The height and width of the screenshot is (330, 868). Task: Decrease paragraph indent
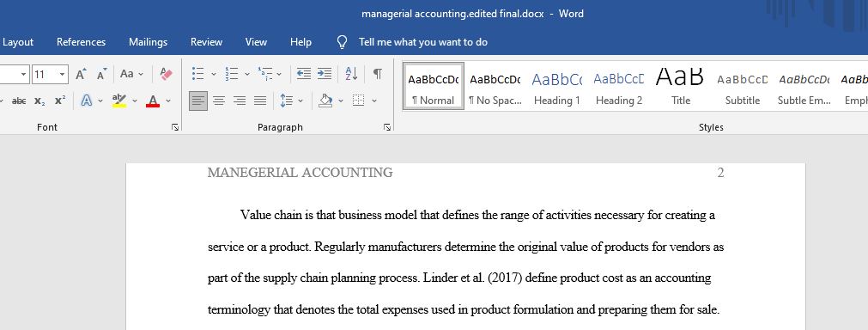(x=303, y=74)
